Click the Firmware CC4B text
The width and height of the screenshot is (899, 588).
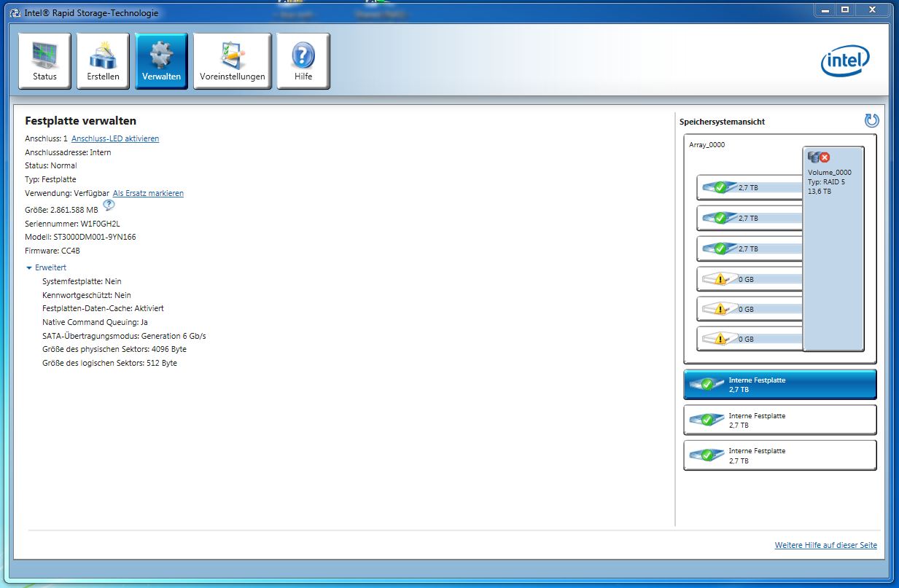coord(52,251)
